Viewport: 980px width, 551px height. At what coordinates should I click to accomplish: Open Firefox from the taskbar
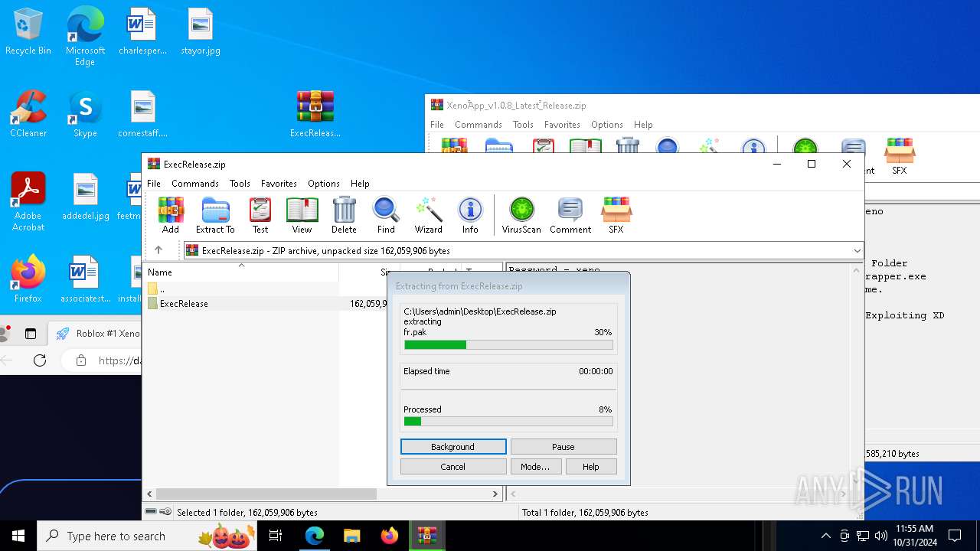(x=390, y=536)
